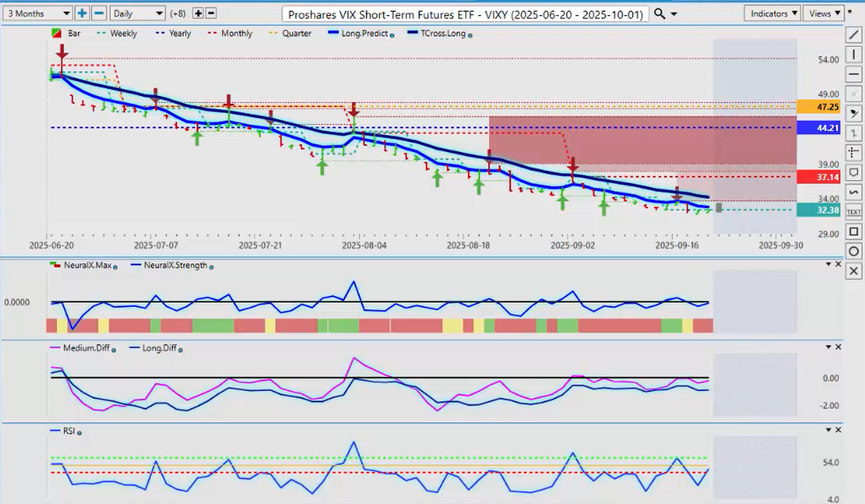The image size is (865, 504).
Task: Expand the search magnifier dropdown arrow
Action: 674,14
